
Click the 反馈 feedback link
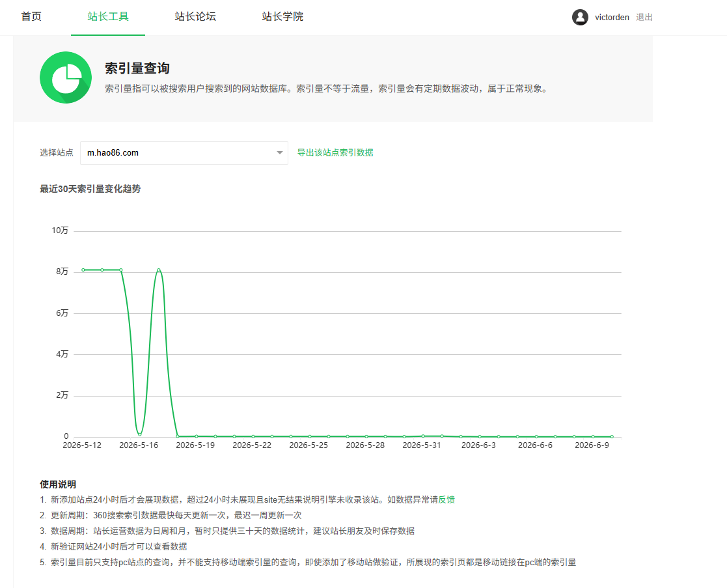(446, 499)
